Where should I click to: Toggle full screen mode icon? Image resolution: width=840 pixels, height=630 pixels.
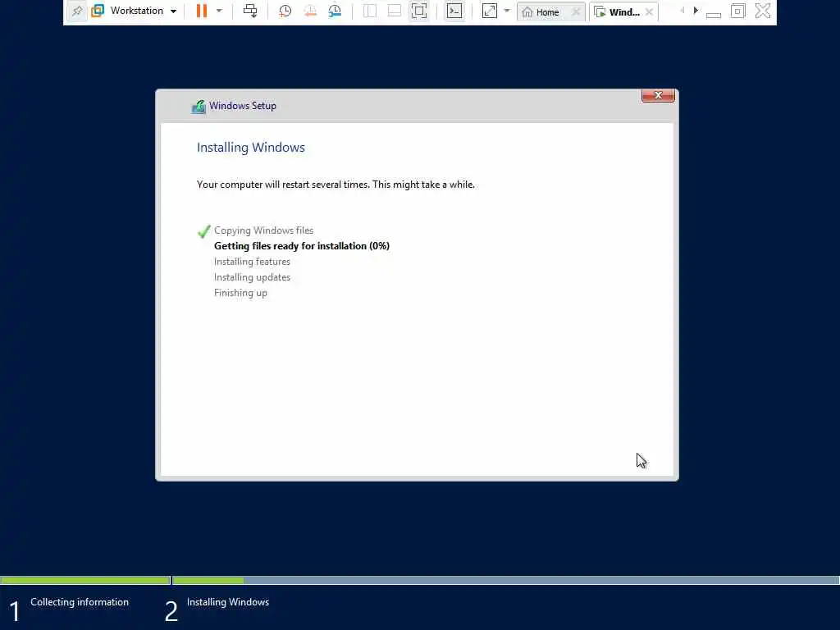419,11
